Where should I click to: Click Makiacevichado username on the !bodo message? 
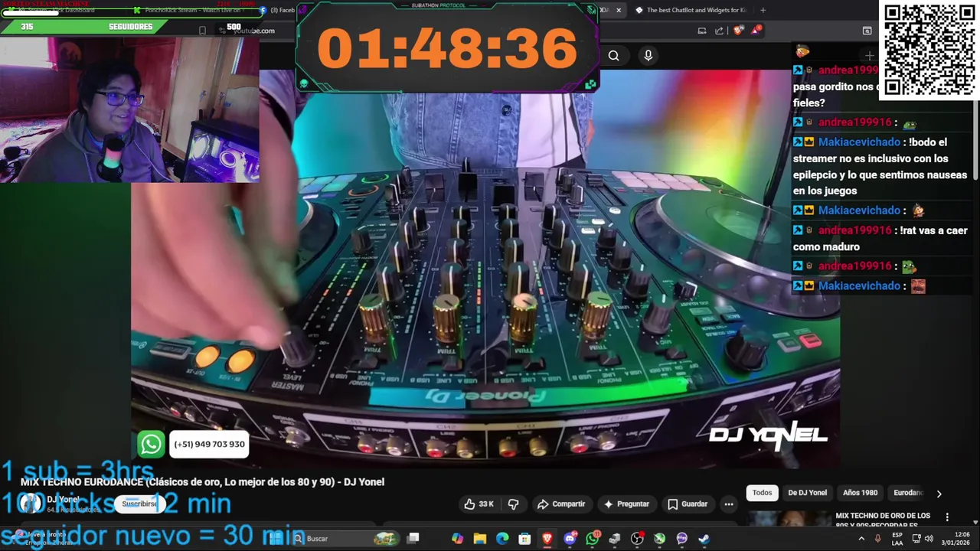click(x=859, y=142)
